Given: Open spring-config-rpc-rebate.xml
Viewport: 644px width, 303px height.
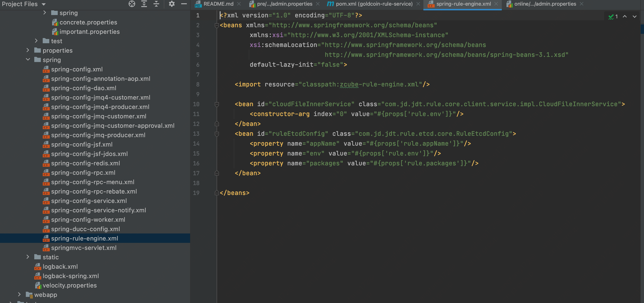Looking at the screenshot, I should pos(94,191).
